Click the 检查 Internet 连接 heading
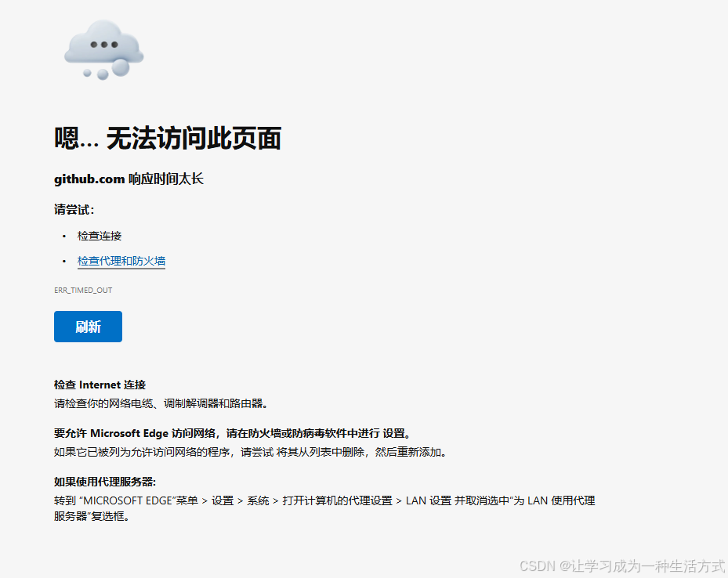This screenshot has height=578, width=728. click(100, 385)
